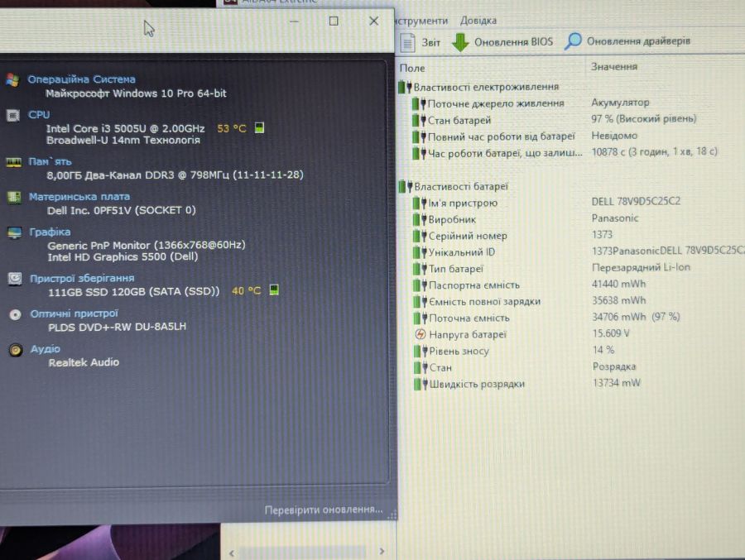Open the Пам'ять section heading

[50, 161]
